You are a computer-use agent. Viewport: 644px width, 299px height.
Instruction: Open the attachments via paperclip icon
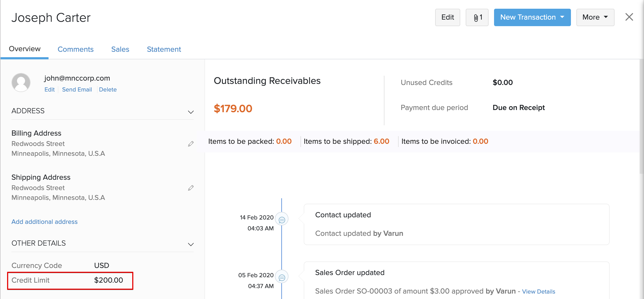tap(477, 17)
